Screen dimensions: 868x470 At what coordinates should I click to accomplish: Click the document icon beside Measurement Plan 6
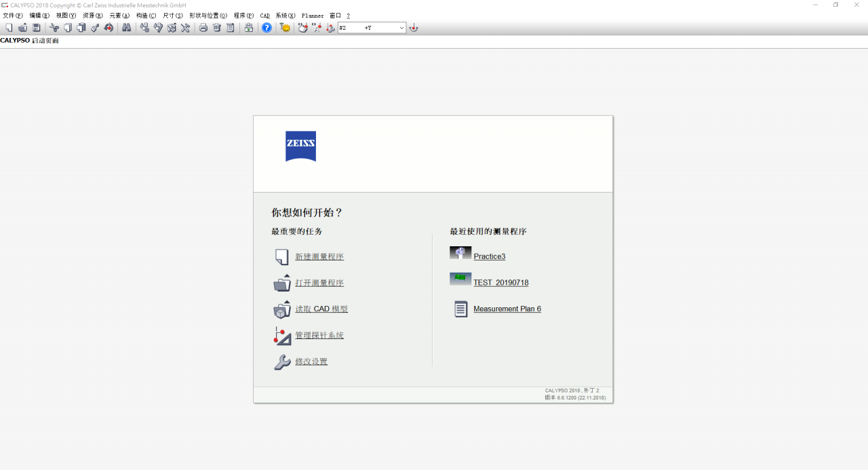[461, 309]
